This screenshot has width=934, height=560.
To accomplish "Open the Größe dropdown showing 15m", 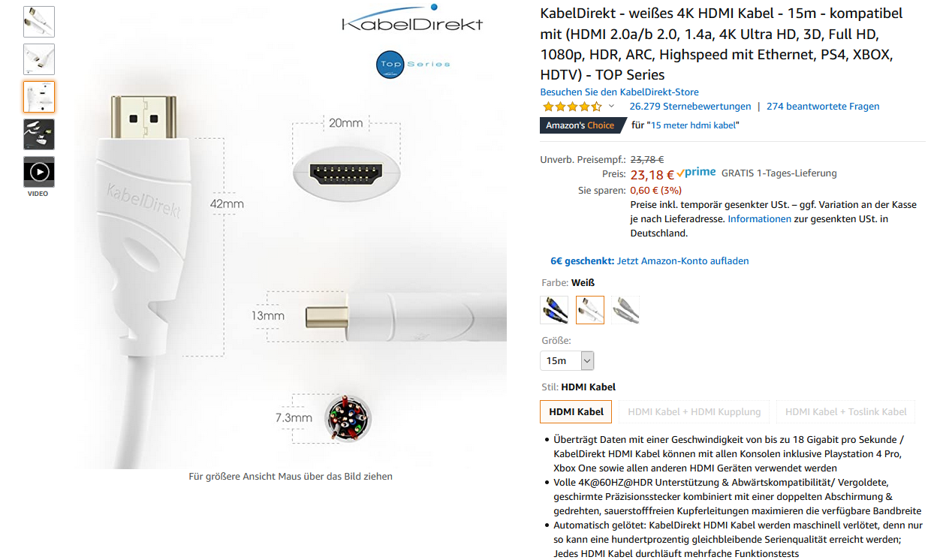I will pos(567,360).
